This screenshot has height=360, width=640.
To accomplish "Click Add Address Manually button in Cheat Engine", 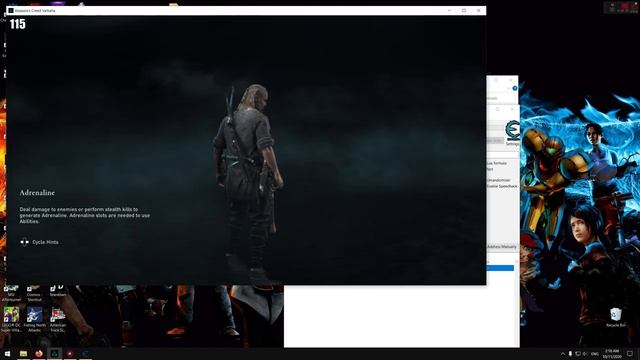I will 502,247.
